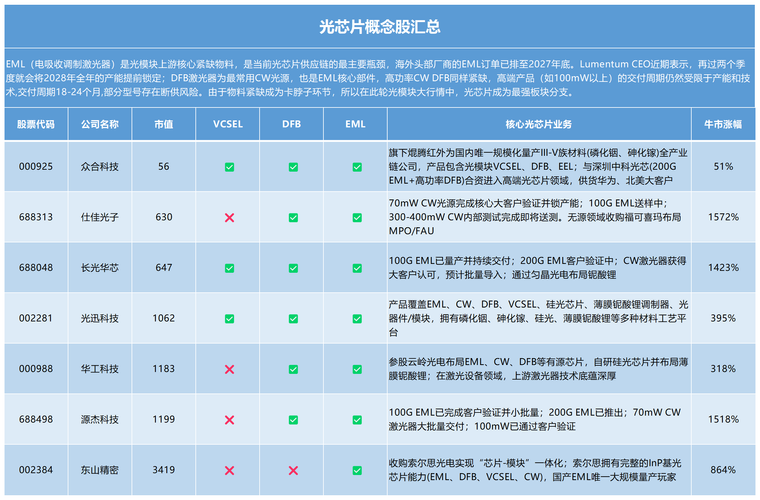Click company name 长光华芯
The image size is (760, 500).
(x=100, y=267)
